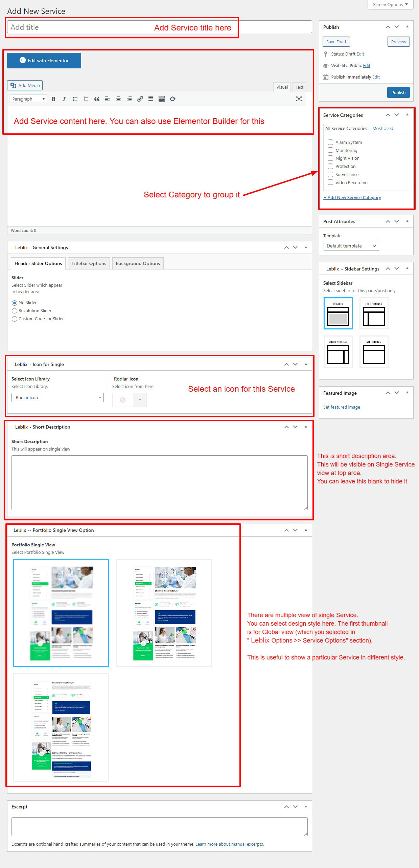Select the Revolution Slider radio option
419x868 pixels.
click(15, 311)
